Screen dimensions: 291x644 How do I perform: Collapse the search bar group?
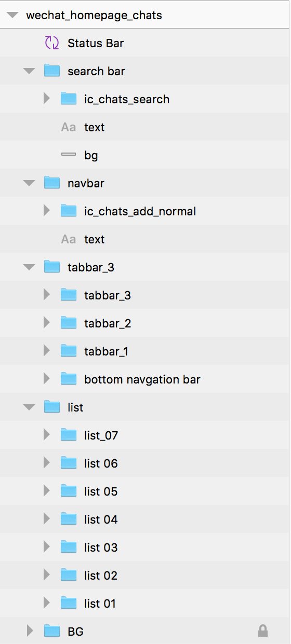click(30, 71)
